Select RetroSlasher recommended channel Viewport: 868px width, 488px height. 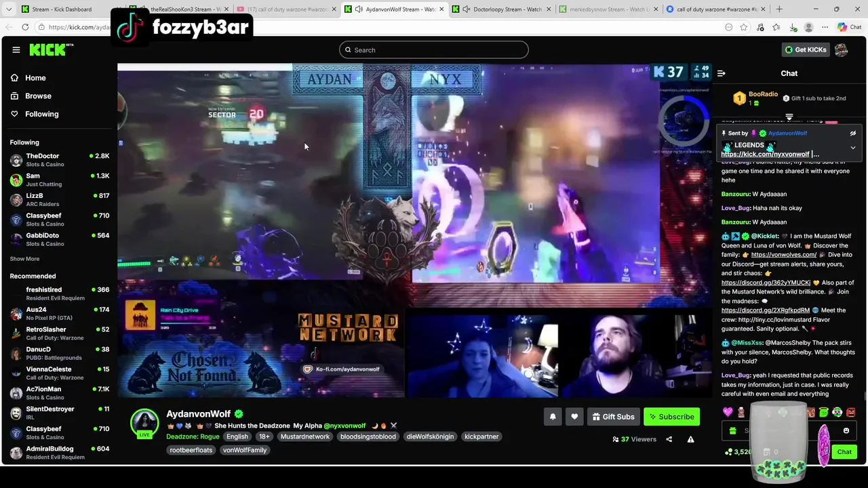pos(59,333)
